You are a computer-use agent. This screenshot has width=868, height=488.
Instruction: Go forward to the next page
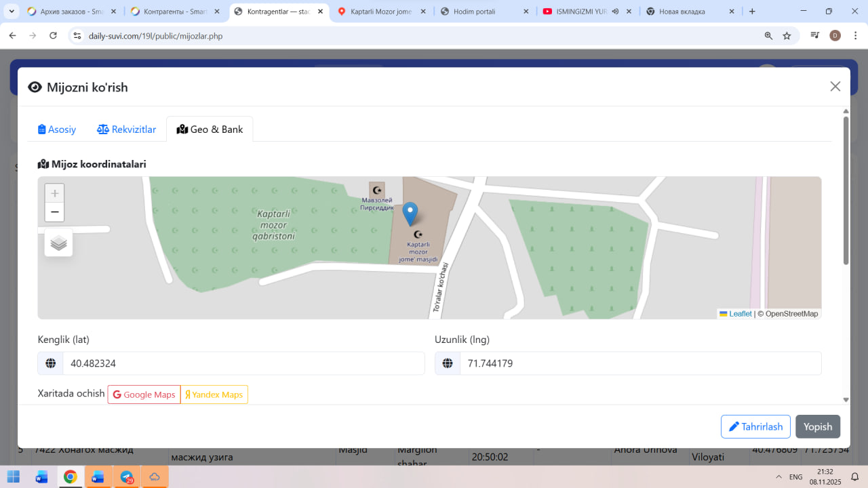33,36
